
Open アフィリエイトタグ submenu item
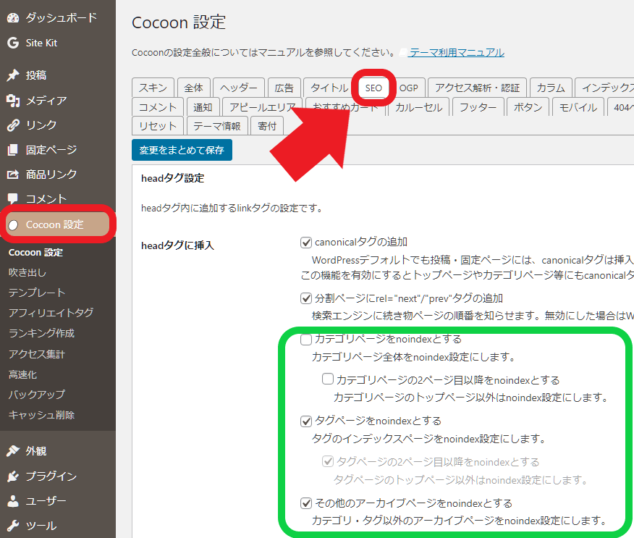[x=51, y=313]
